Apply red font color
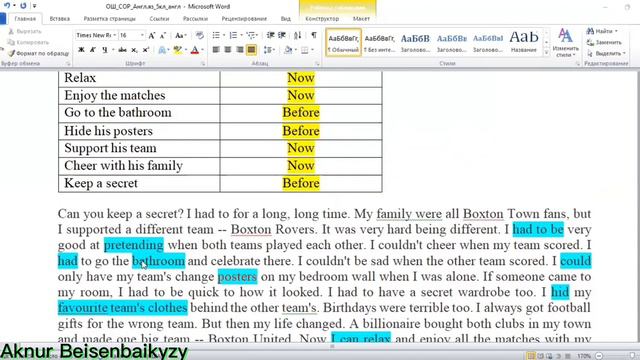This screenshot has height=360, width=640. tap(195, 50)
